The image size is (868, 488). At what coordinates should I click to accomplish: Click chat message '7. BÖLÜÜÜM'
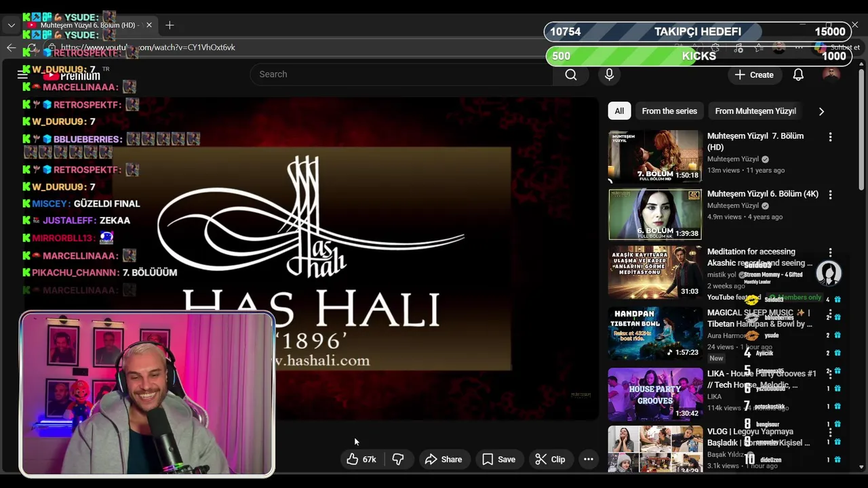[x=149, y=272]
